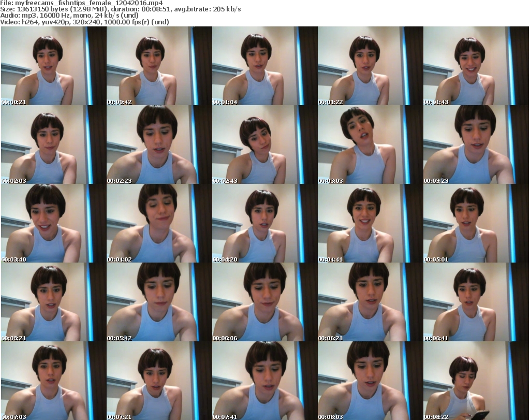Click the frame timestamped 00:03:03

coord(370,145)
